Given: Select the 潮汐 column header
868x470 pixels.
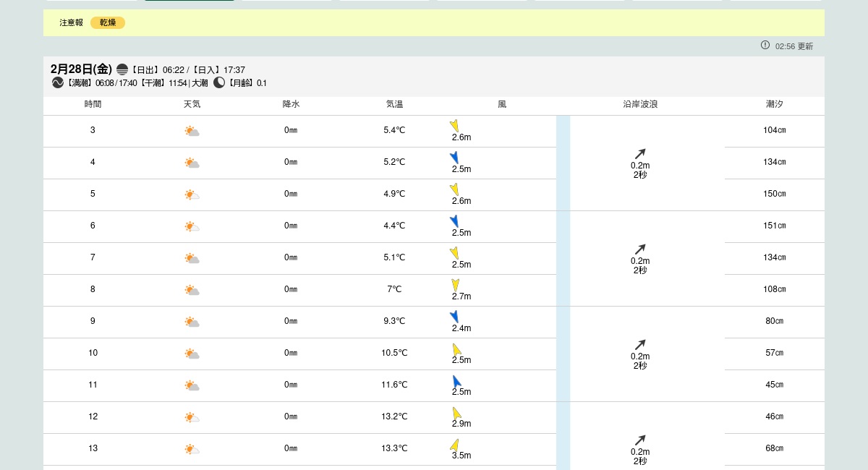Looking at the screenshot, I should coord(774,105).
